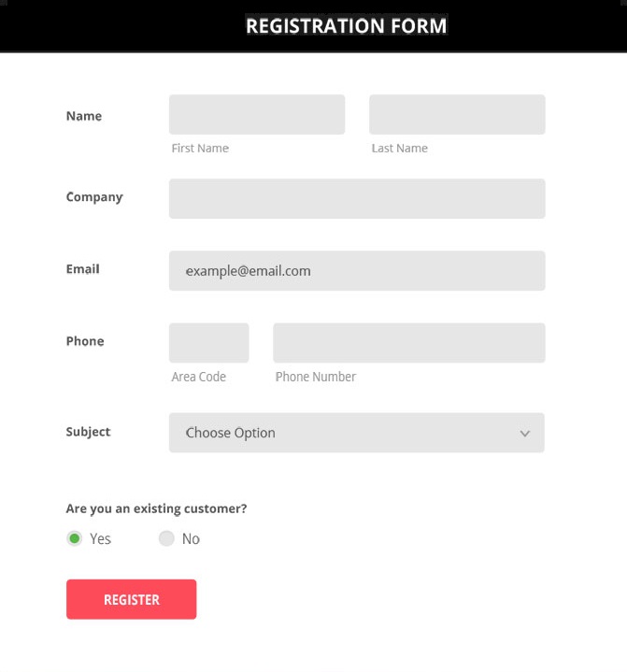
Task: Click the Email label text
Action: click(x=82, y=269)
